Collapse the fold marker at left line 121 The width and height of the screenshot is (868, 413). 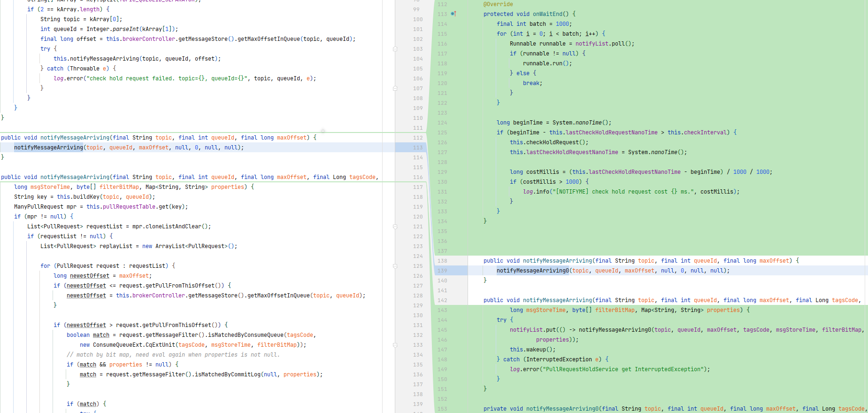(x=395, y=226)
